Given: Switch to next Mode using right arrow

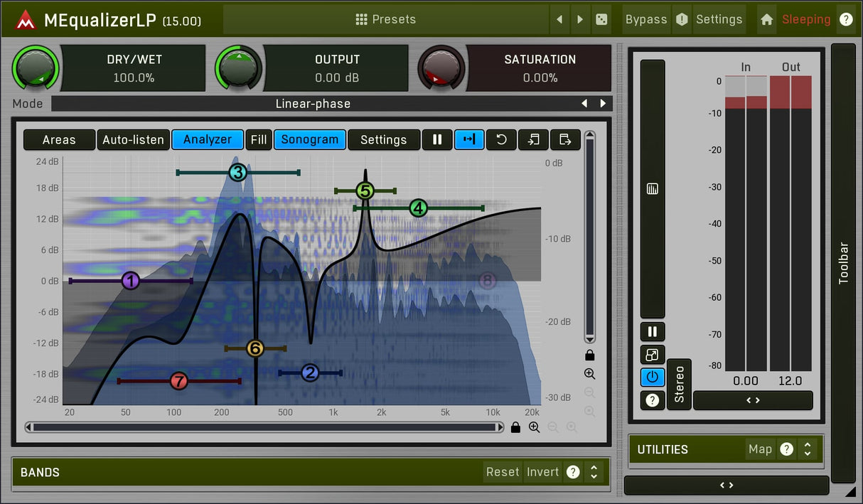Looking at the screenshot, I should [603, 104].
